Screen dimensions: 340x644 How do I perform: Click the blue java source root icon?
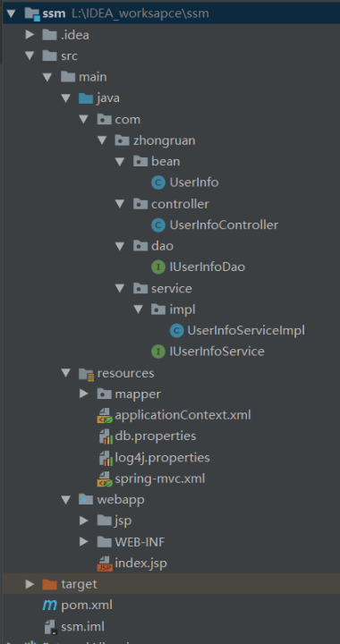tap(85, 98)
